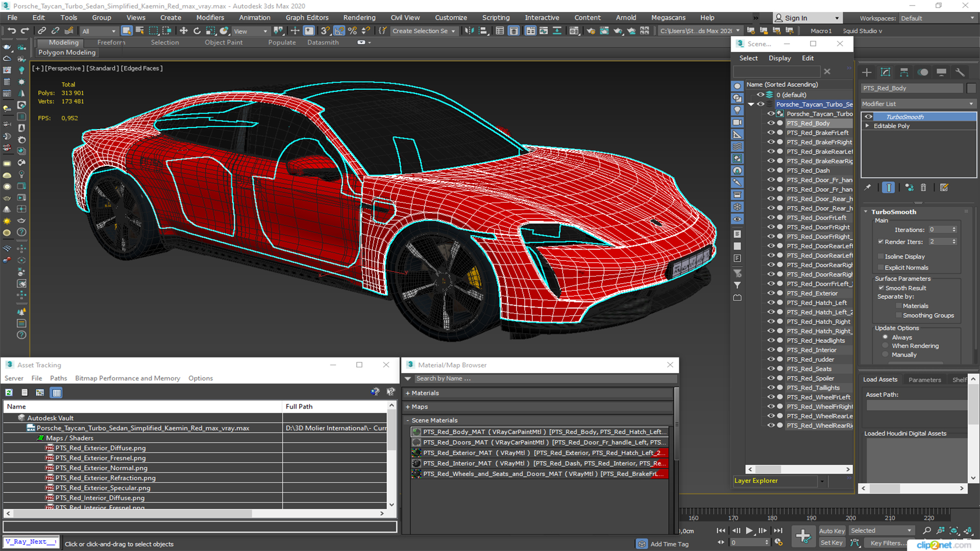The image size is (980, 551).
Task: Expand the Editable Poly modifier entry
Action: (x=867, y=126)
